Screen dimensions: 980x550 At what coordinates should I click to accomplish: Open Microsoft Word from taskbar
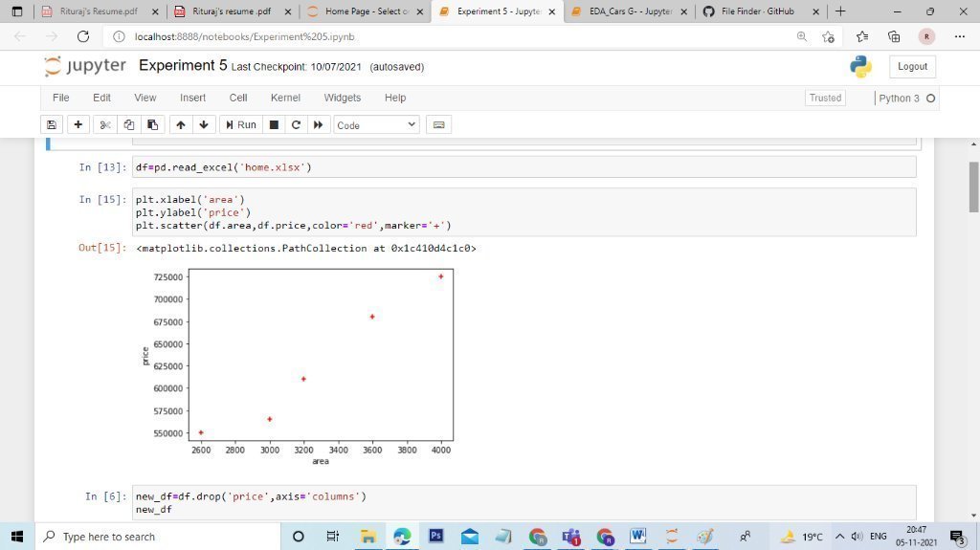click(x=637, y=537)
